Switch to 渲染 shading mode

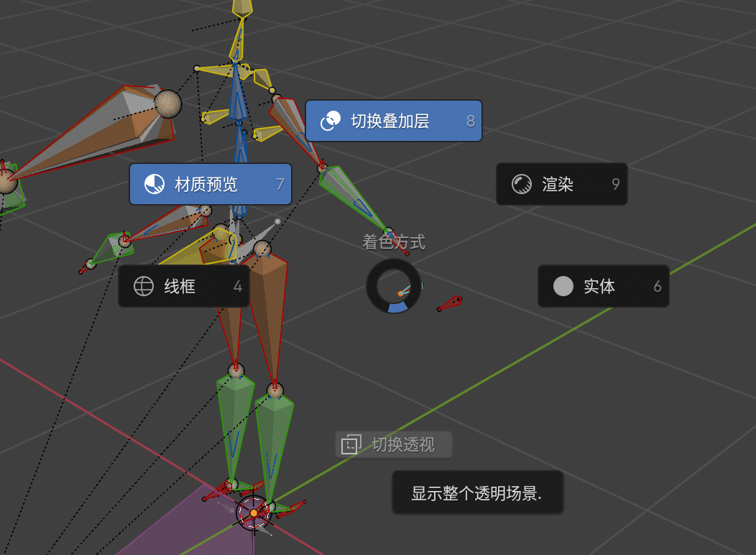pyautogui.click(x=562, y=184)
